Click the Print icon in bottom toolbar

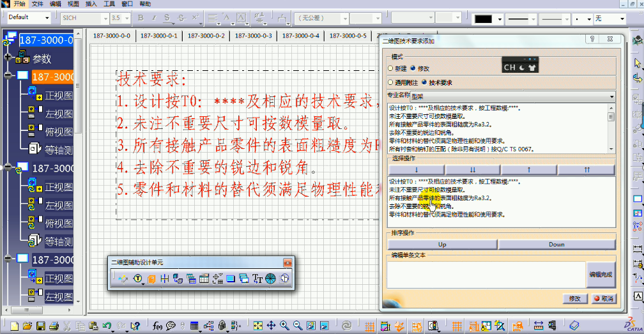click(54, 326)
